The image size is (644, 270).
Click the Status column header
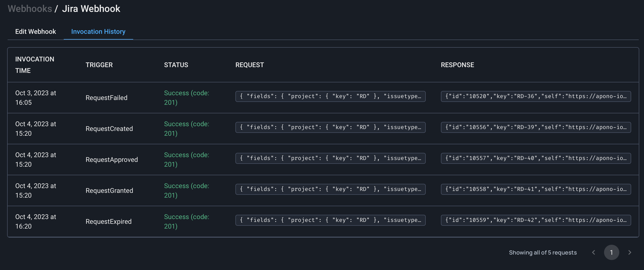(x=176, y=65)
